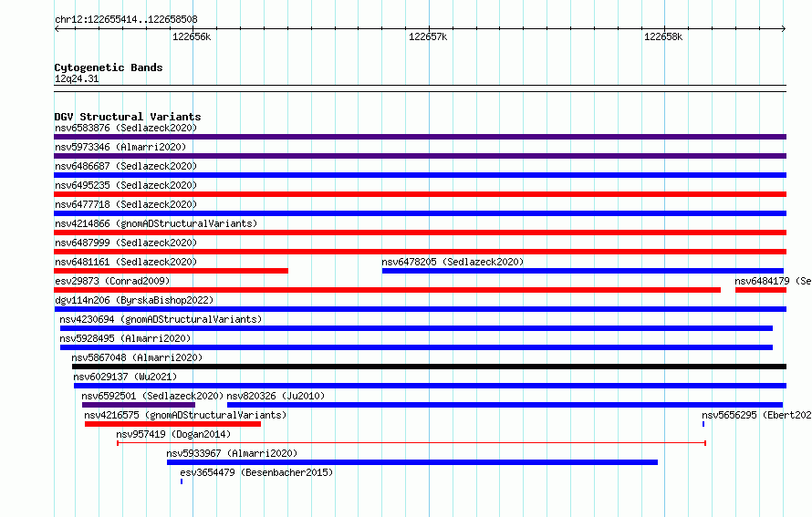This screenshot has height=517, width=812.
Task: Open the nsv6486687 (Sedlazeck2020) label
Action: (126, 166)
